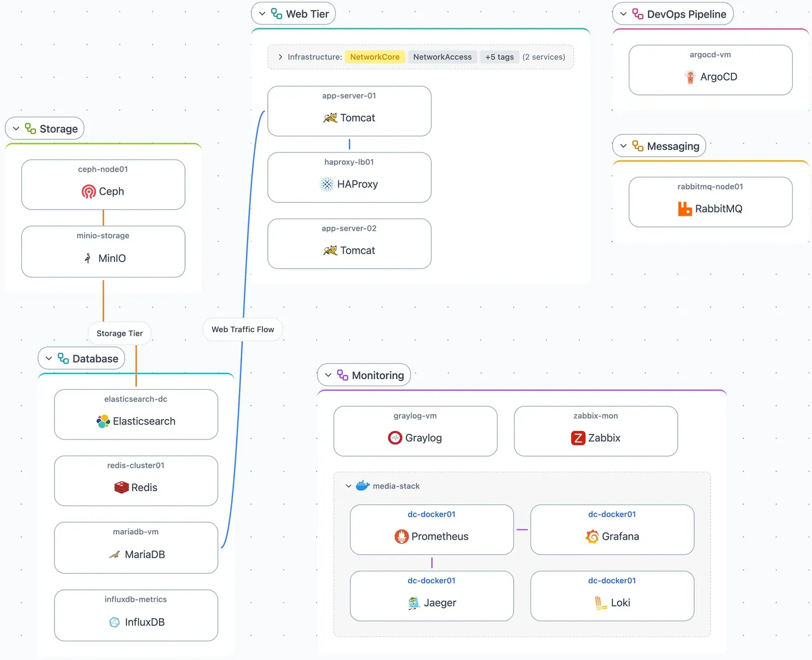Click the InfluxDB logo icon

114,622
